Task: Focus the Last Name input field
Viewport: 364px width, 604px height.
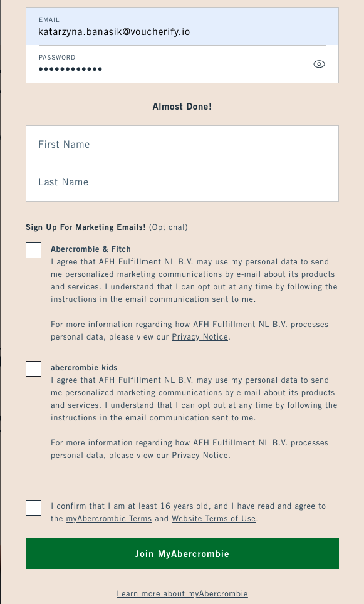Action: pos(182,182)
